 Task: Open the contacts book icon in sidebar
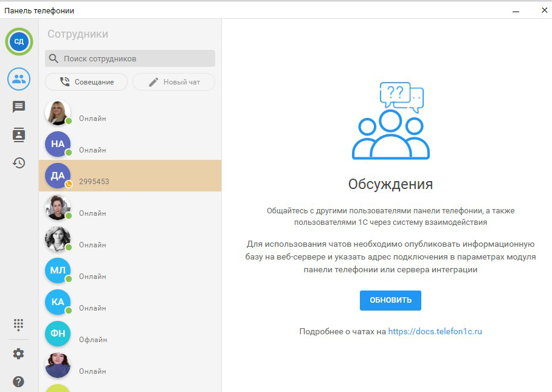click(19, 135)
